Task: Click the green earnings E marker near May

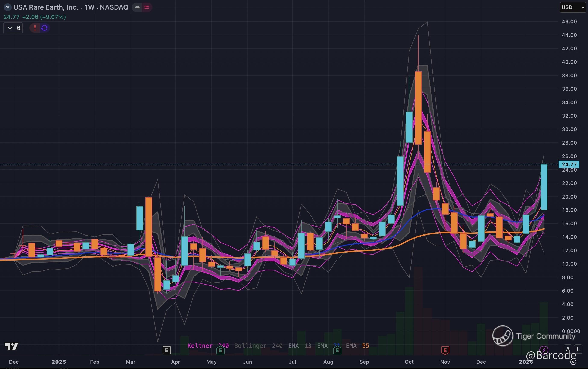Action: [220, 350]
